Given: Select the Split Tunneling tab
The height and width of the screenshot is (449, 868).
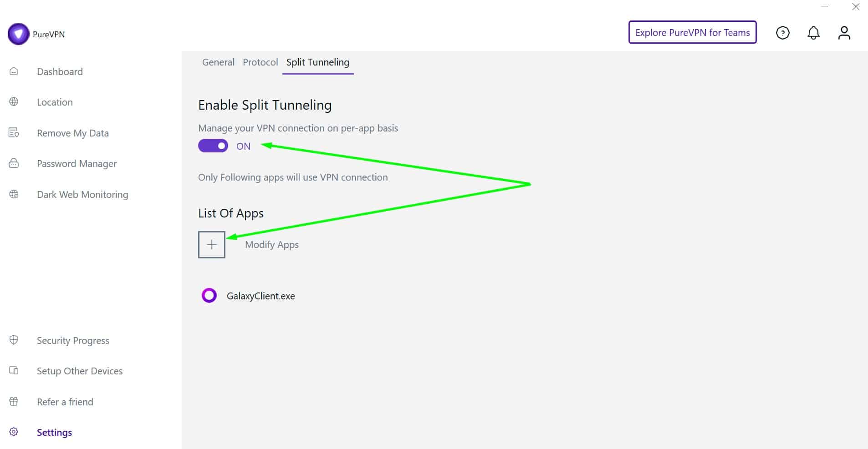Looking at the screenshot, I should coord(318,62).
